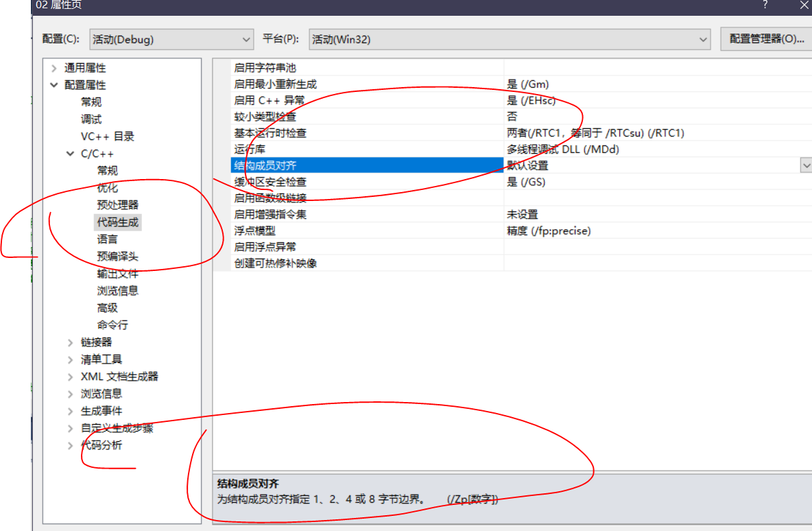Open the 配置(Debug) configuration dropdown
Viewport: 812px width, 531px height.
245,39
